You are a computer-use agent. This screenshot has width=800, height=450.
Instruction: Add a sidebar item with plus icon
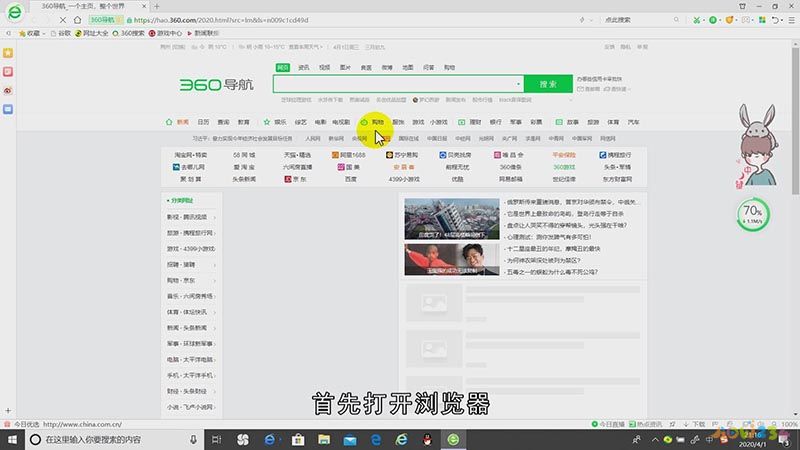click(8, 411)
